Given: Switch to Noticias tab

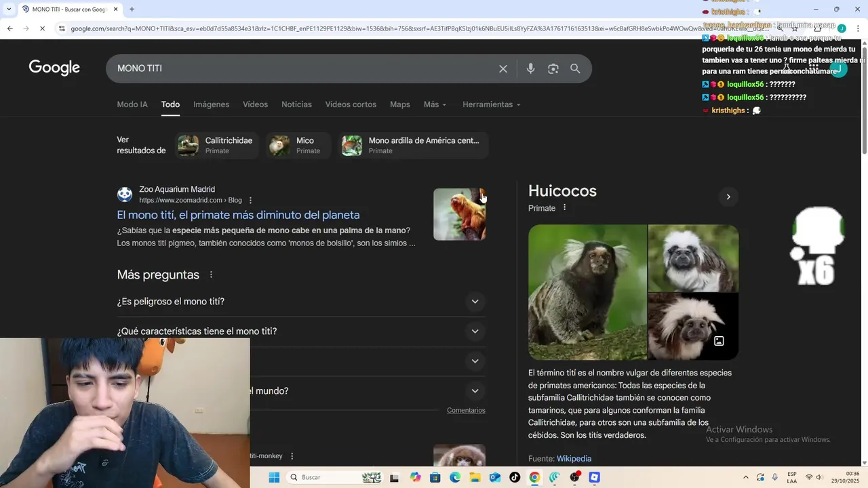Looking at the screenshot, I should [x=296, y=104].
